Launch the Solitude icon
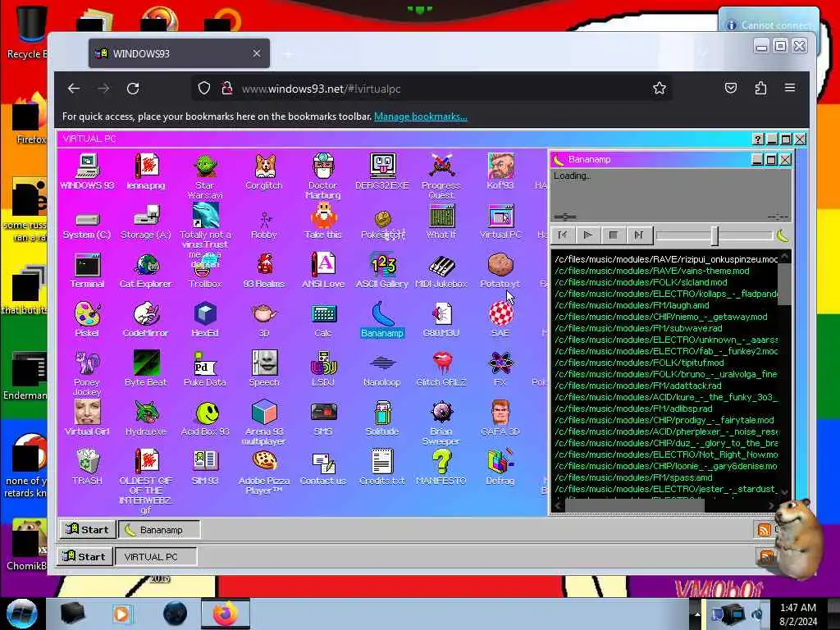840x630 pixels. pos(382,418)
